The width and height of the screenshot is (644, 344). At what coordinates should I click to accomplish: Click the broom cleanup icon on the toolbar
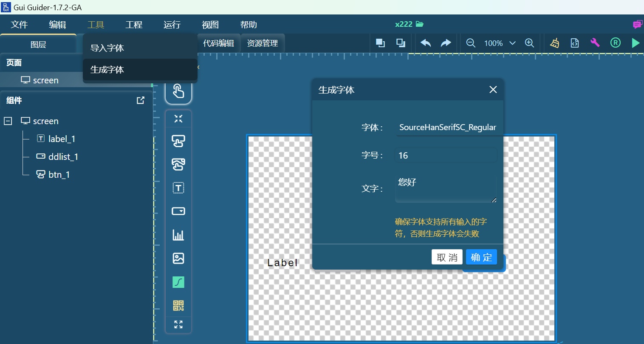[554, 43]
